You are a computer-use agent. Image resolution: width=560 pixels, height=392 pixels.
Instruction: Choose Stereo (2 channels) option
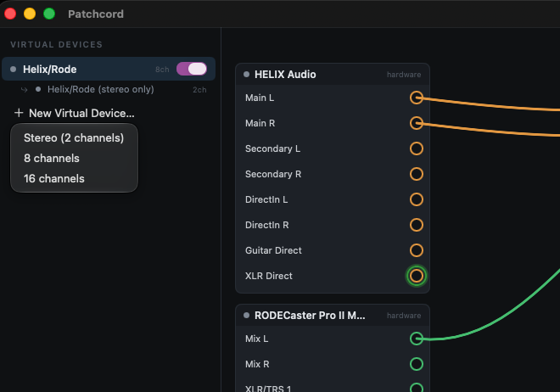tap(74, 137)
